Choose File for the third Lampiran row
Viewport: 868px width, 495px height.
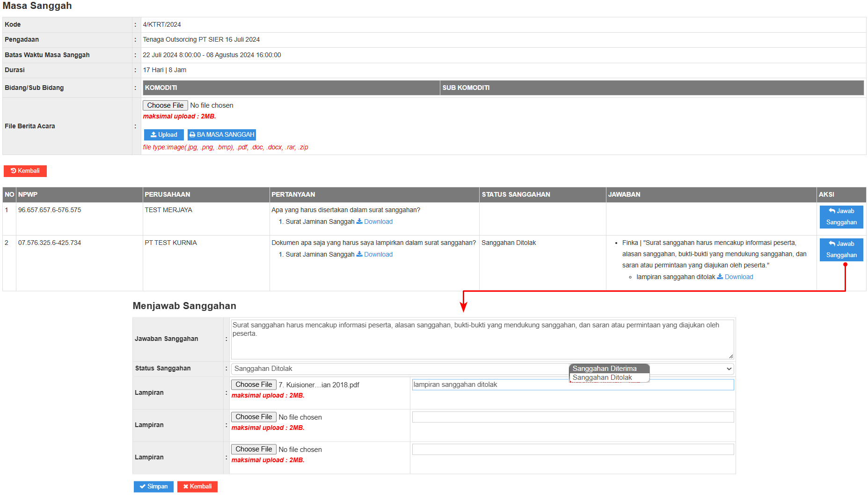click(254, 450)
